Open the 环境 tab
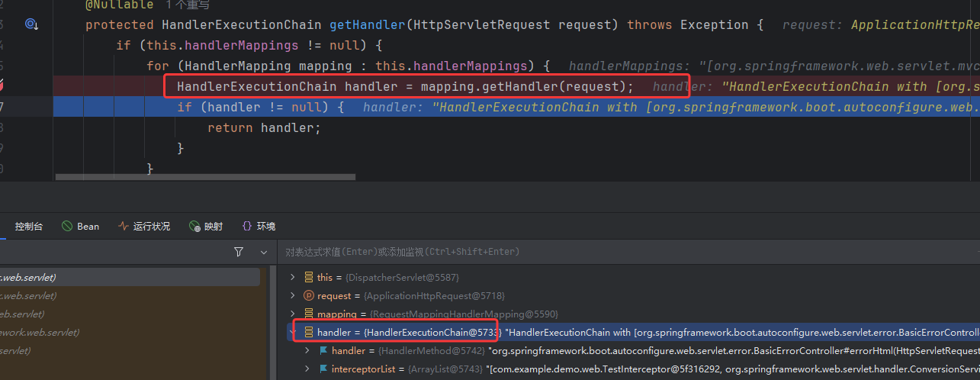Viewport: 980px width, 380px height. 259,227
